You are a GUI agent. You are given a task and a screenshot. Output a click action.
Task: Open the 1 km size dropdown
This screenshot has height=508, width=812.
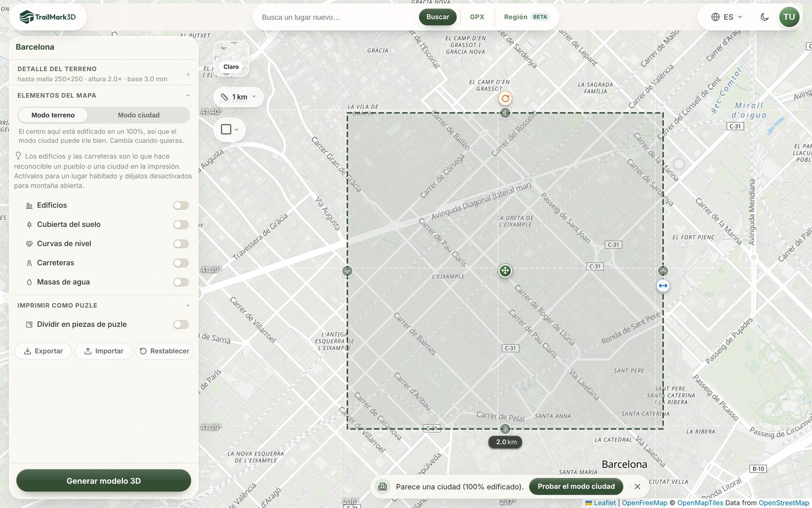[239, 97]
